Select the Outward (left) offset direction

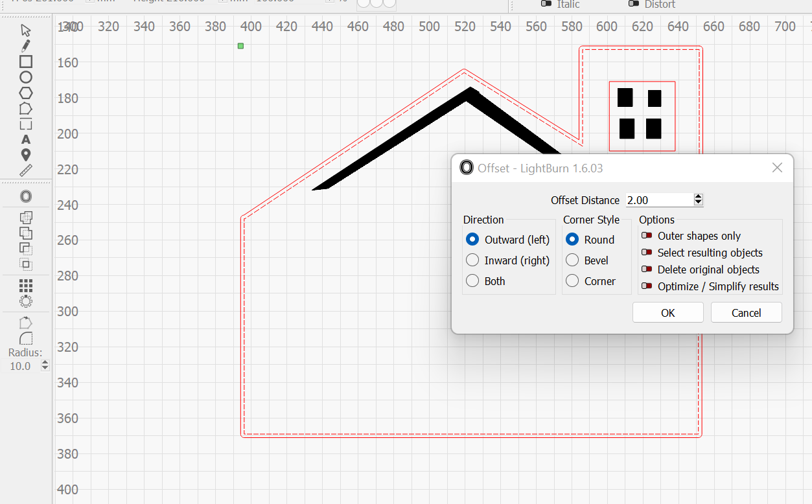472,239
